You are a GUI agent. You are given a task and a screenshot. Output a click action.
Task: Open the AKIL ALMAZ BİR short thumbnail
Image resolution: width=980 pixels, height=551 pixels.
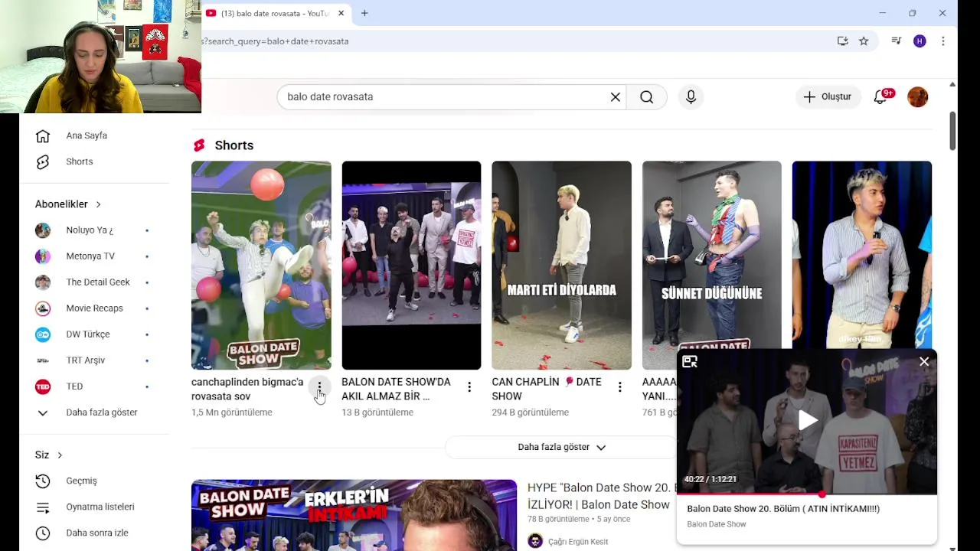(411, 266)
